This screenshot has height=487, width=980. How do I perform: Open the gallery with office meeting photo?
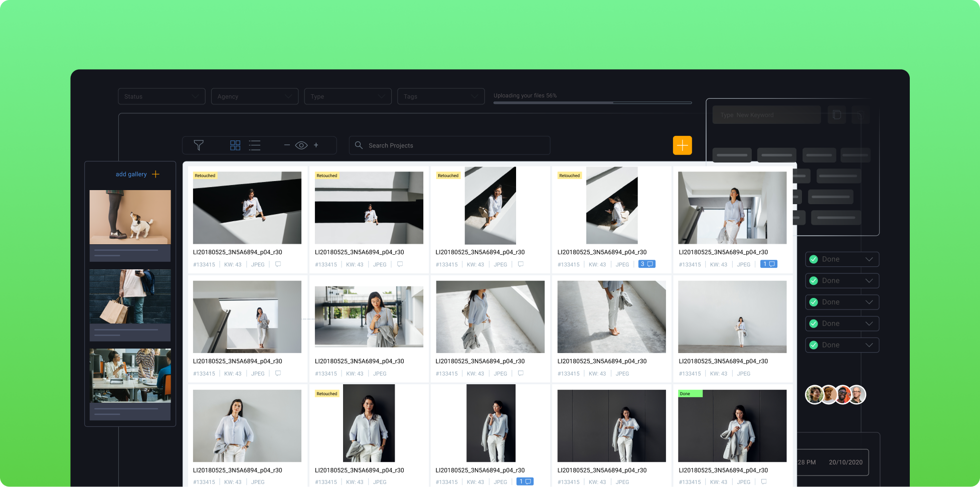pyautogui.click(x=130, y=384)
